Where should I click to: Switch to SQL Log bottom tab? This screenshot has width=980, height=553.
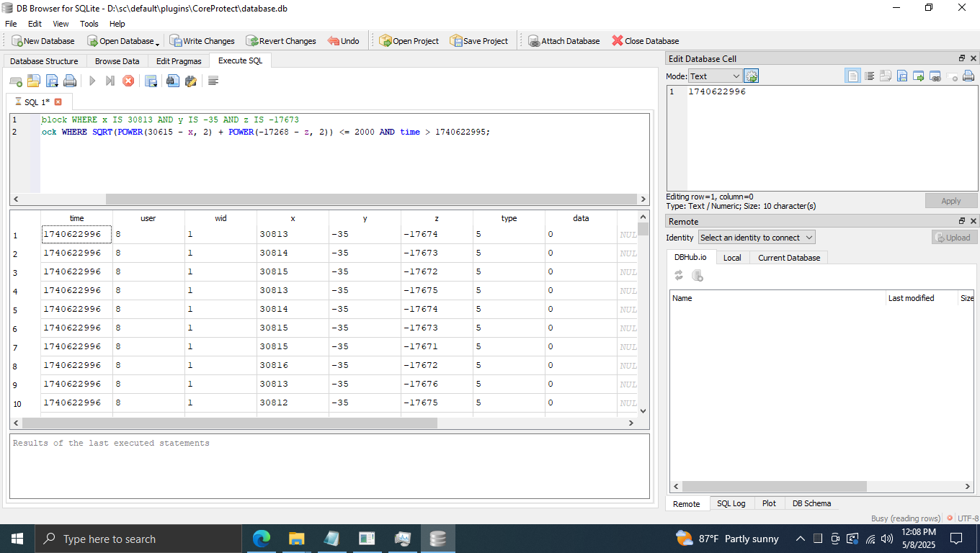pyautogui.click(x=731, y=503)
